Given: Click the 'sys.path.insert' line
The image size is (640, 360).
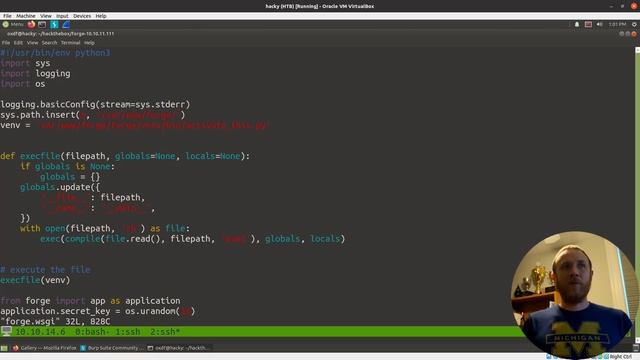Looking at the screenshot, I should (93, 115).
